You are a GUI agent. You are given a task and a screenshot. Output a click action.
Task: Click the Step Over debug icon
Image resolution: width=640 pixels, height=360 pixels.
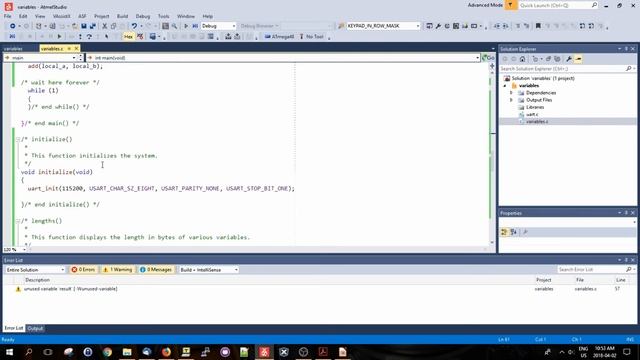tap(89, 37)
